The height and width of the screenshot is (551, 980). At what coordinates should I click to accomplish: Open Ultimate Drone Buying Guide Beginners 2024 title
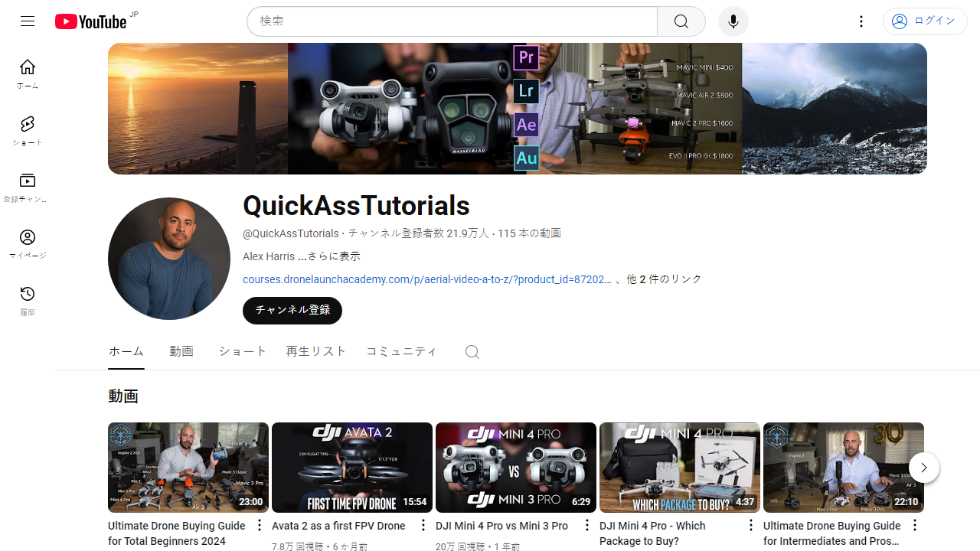click(x=177, y=533)
